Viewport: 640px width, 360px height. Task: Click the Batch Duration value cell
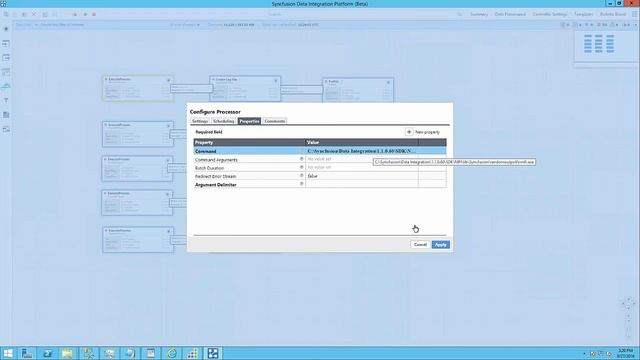coord(362,168)
